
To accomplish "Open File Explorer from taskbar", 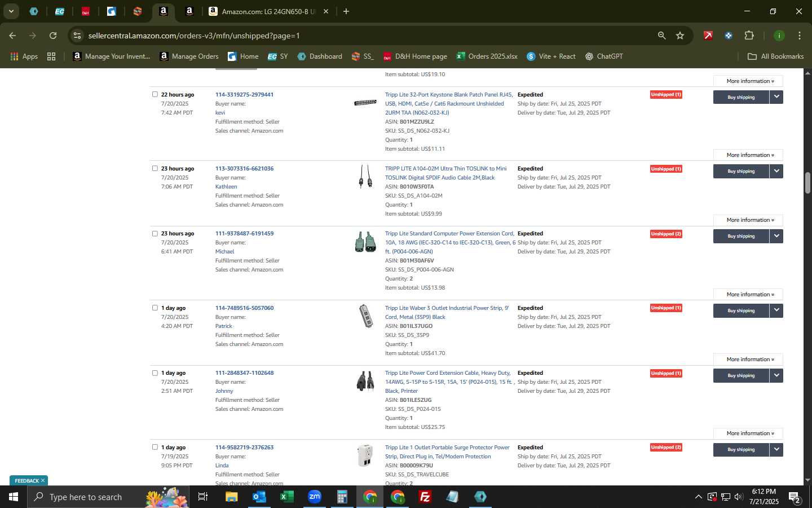I will point(231,497).
